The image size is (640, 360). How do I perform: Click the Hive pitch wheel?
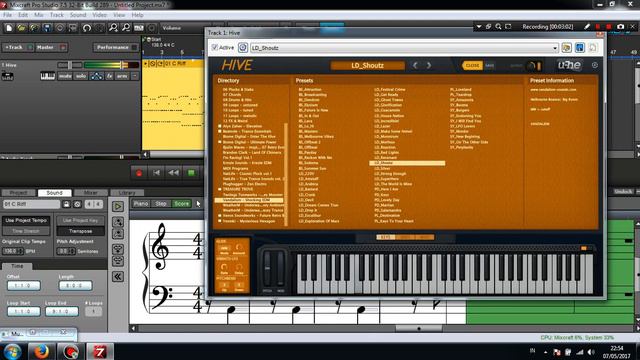point(267,269)
